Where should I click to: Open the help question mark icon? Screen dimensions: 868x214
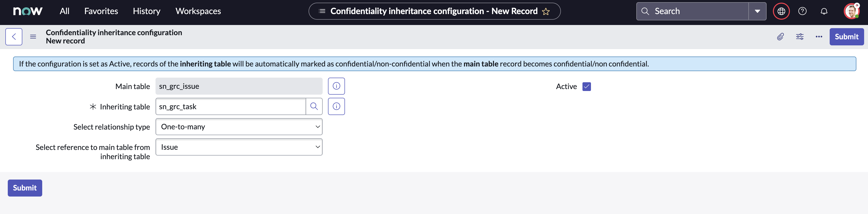pos(802,11)
